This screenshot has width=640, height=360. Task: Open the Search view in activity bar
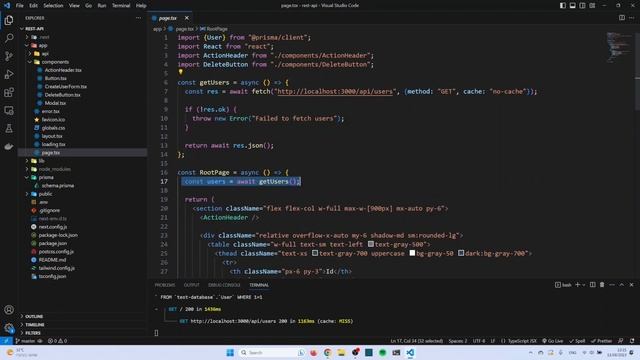(9, 38)
